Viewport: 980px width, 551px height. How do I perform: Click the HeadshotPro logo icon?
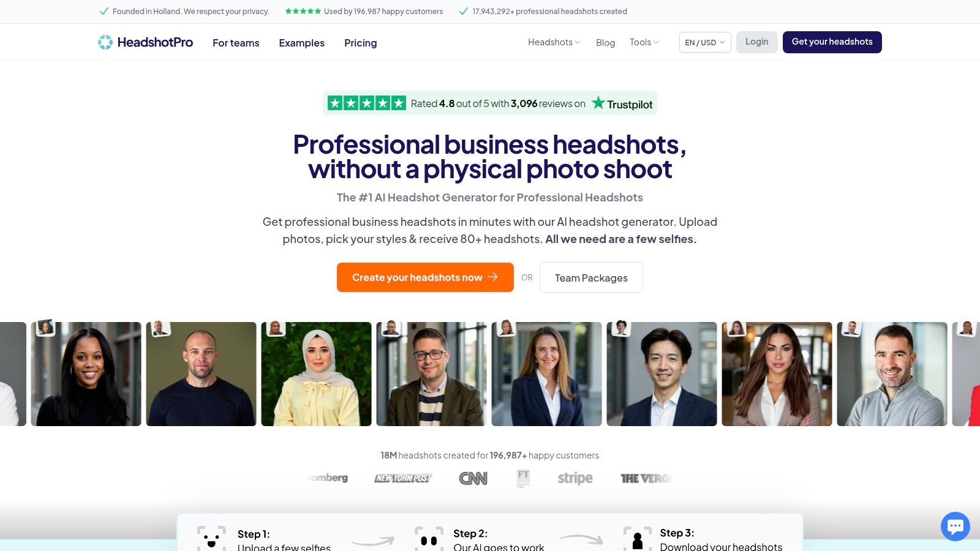pos(105,42)
